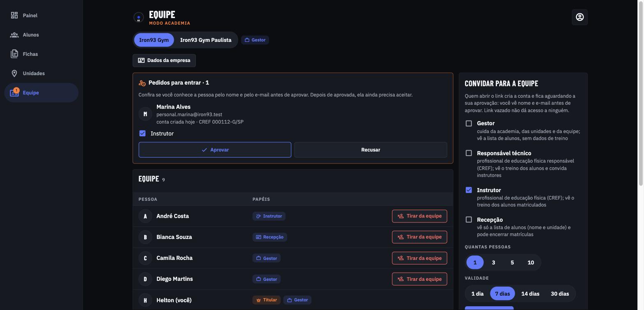Click Camila Rocha's avatar C
The height and width of the screenshot is (310, 644).
click(x=145, y=258)
